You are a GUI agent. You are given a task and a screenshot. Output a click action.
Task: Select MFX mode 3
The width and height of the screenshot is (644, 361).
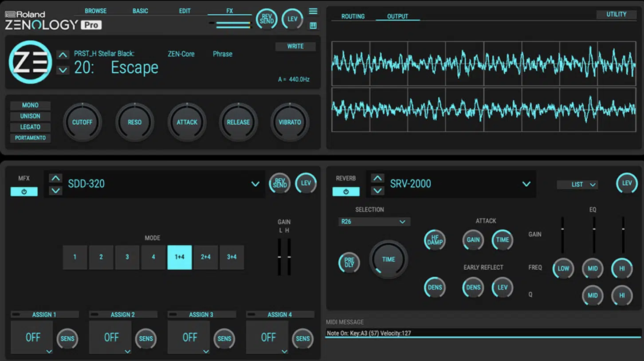coord(127,257)
